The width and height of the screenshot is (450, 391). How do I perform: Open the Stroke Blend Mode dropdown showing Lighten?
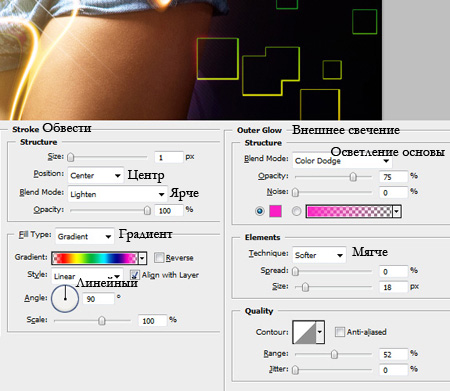117,194
